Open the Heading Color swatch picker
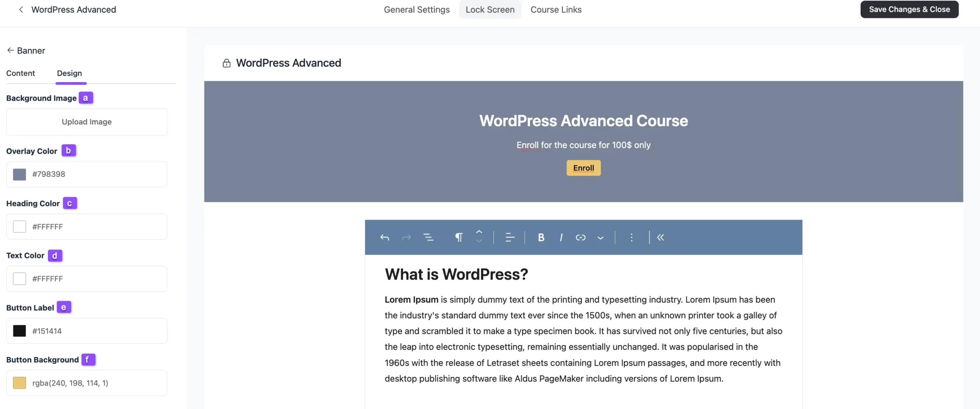This screenshot has width=980, height=409. [20, 226]
